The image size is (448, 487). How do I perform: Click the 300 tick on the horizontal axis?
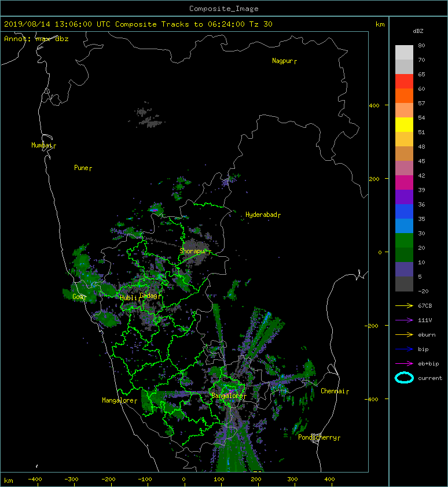click(x=292, y=479)
